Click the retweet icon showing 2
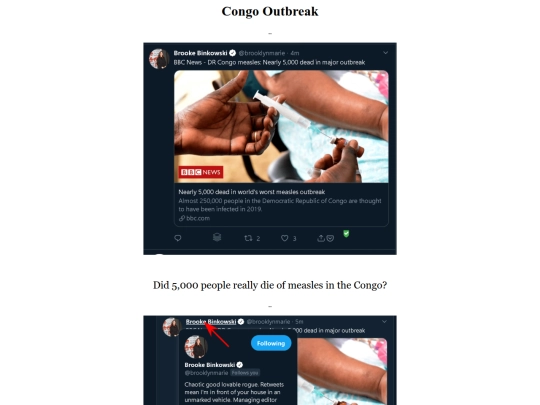Image resolution: width=540 pixels, height=405 pixels. point(248,238)
